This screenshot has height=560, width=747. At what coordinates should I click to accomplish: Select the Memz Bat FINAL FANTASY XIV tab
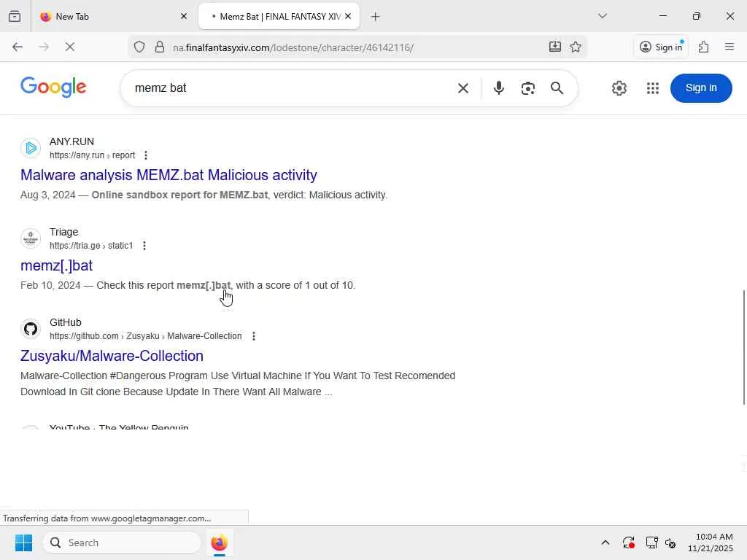click(279, 17)
